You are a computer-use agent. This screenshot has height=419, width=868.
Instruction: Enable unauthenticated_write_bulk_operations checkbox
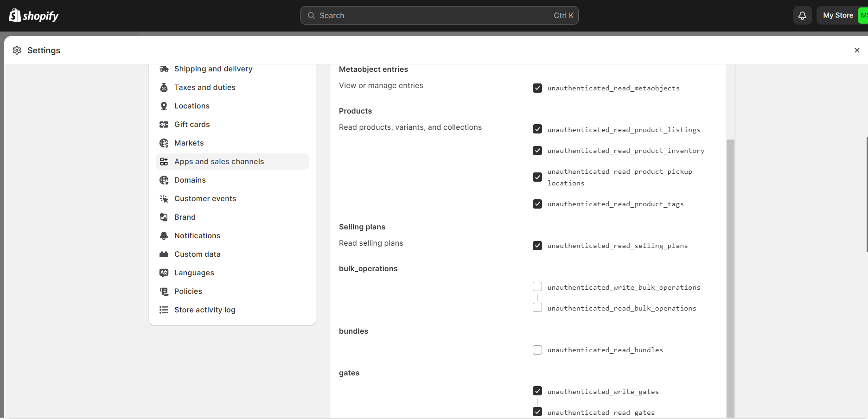click(537, 287)
